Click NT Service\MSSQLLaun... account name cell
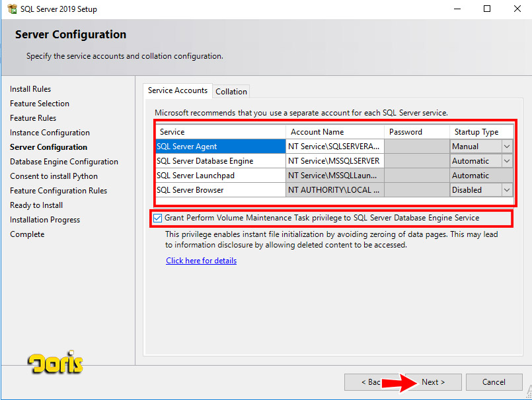Screen dimensions: 532x400 pos(335,176)
